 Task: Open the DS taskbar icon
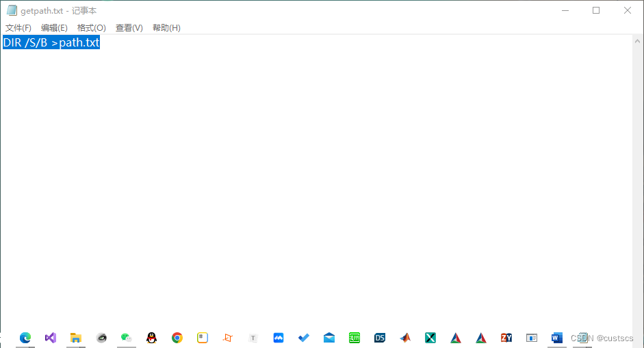tap(380, 338)
